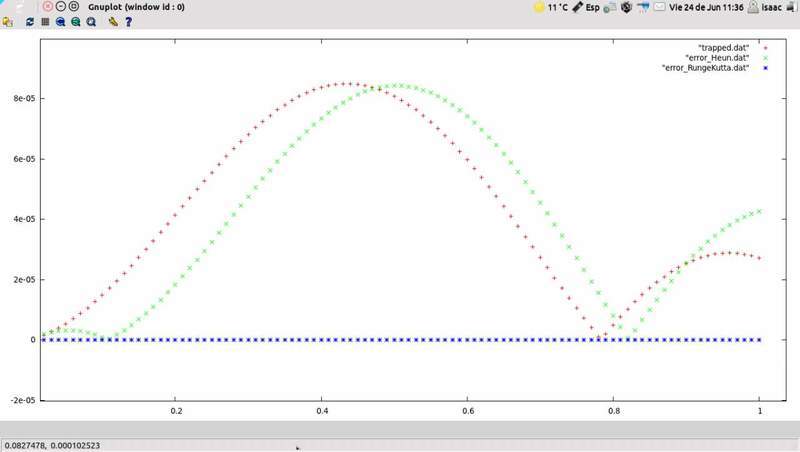Close the Gnuplot window
800x452 pixels.
(47, 7)
